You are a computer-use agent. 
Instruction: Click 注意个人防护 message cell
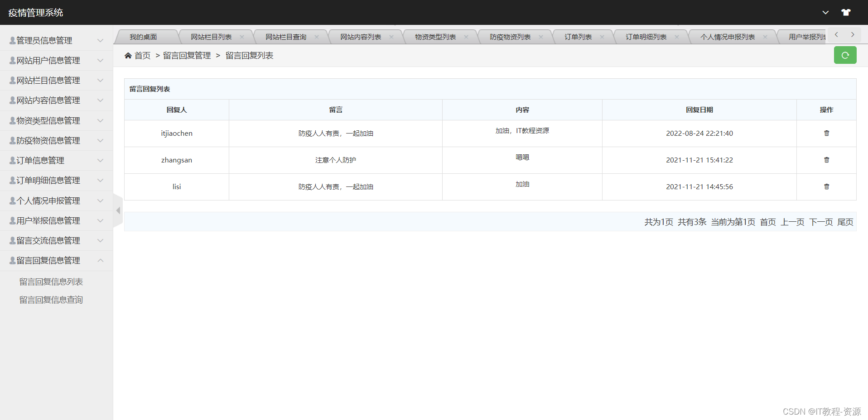336,160
